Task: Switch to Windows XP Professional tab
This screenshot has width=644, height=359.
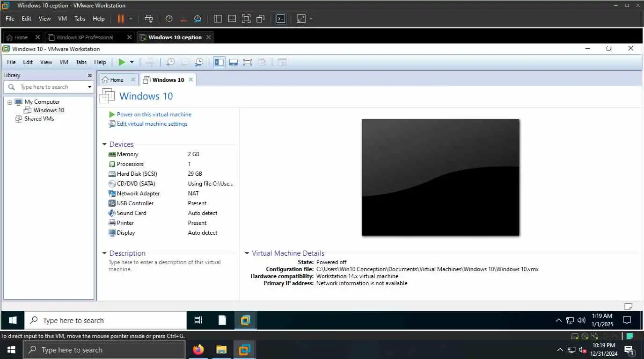Action: point(84,37)
